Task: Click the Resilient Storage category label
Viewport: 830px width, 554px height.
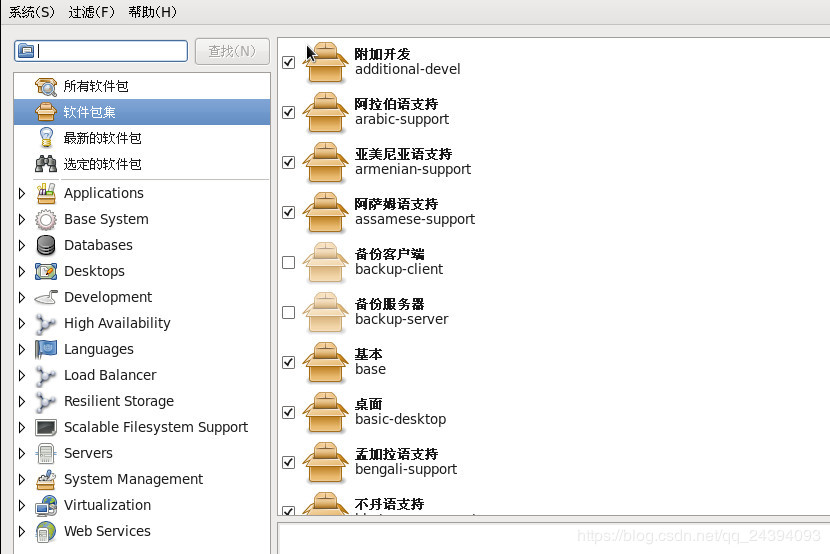Action: click(x=119, y=401)
